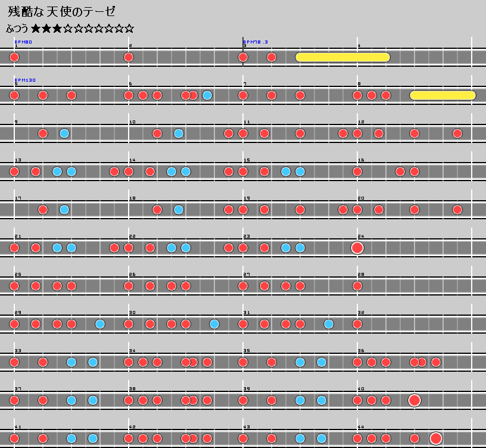Click the blue note in measure 31

[329, 324]
